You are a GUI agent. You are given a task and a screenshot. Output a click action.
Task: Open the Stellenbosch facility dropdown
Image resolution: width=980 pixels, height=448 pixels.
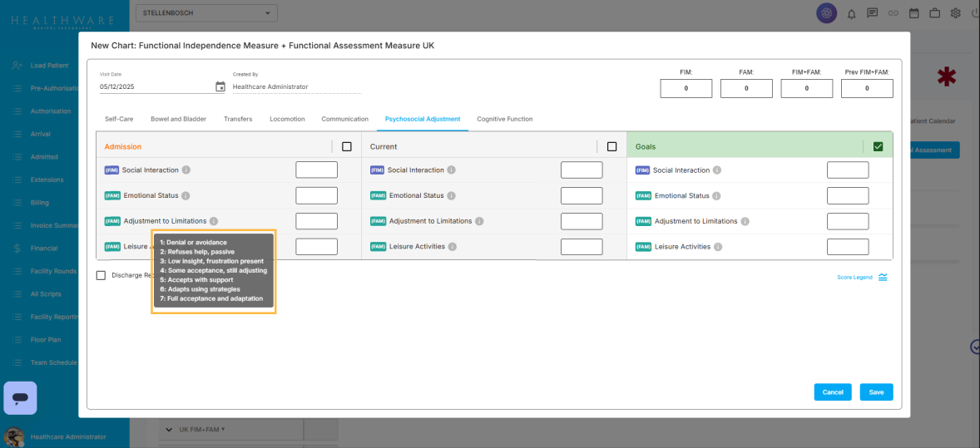click(x=206, y=13)
